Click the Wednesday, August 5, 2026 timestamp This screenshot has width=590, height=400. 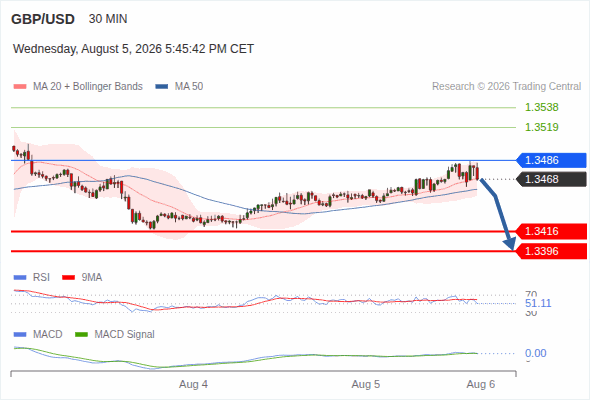pyautogui.click(x=133, y=49)
